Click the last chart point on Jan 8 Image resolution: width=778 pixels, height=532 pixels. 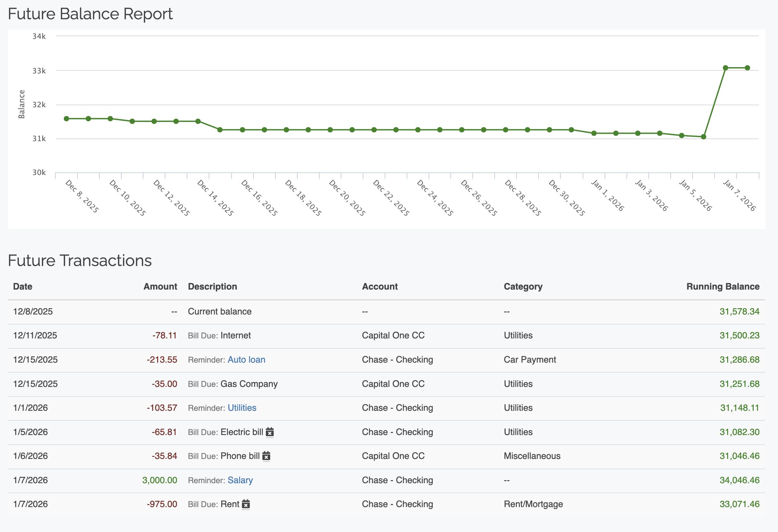click(747, 68)
